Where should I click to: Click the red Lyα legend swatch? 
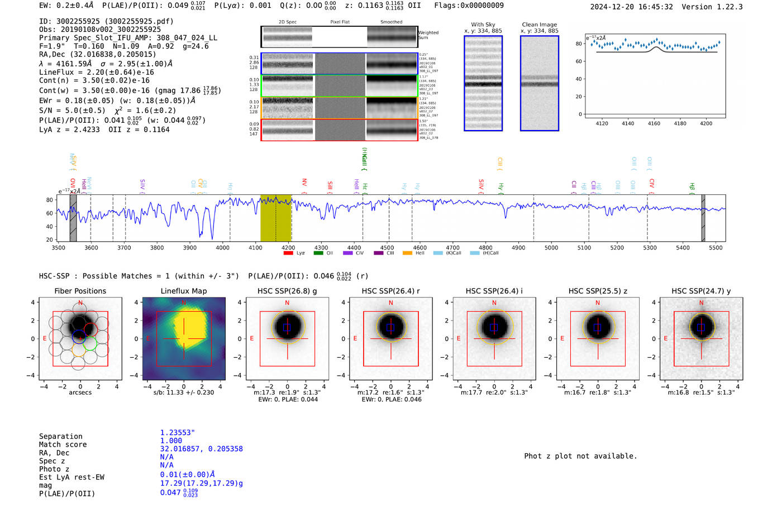click(288, 253)
